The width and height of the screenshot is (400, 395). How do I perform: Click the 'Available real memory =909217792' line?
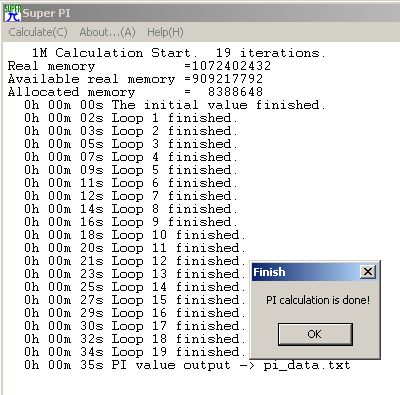(135, 79)
